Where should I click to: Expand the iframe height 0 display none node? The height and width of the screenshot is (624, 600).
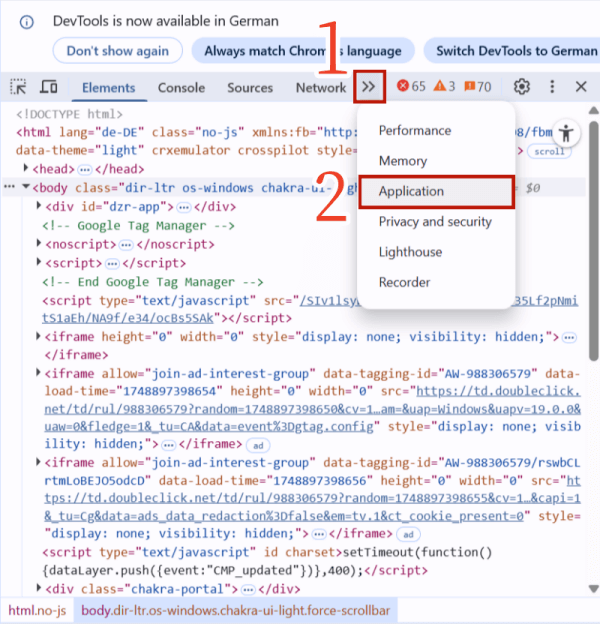pos(39,336)
